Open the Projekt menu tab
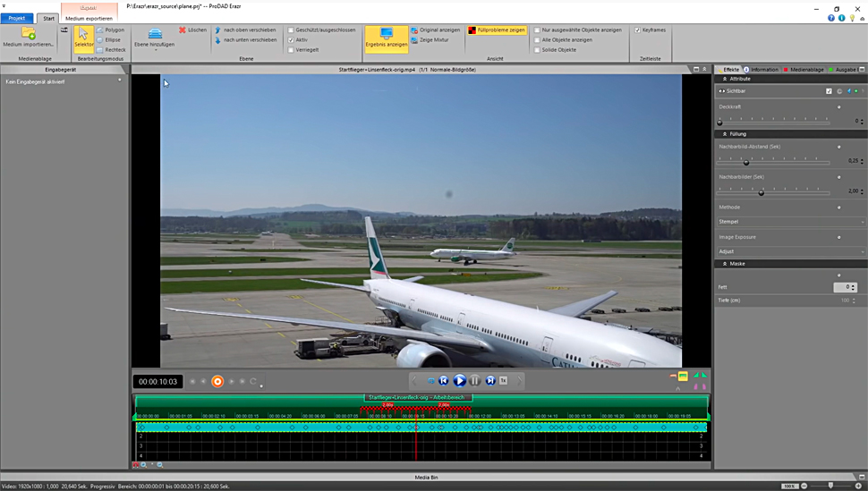Image resolution: width=868 pixels, height=491 pixels. 17,18
